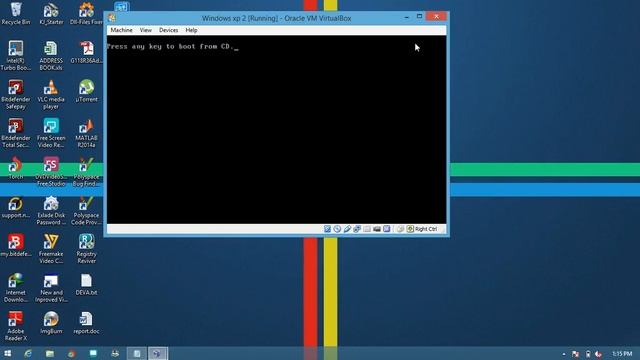Click the network adapters status icon

tap(357, 229)
